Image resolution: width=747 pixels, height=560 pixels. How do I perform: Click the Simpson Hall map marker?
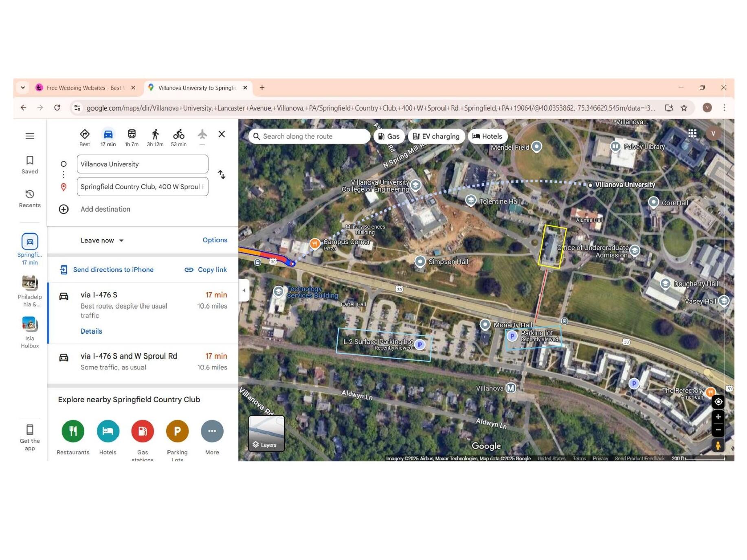(x=420, y=261)
